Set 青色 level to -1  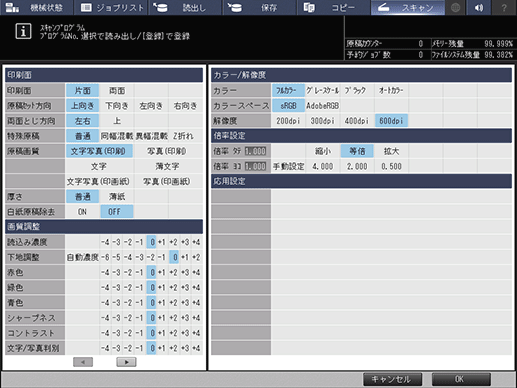[x=139, y=303]
